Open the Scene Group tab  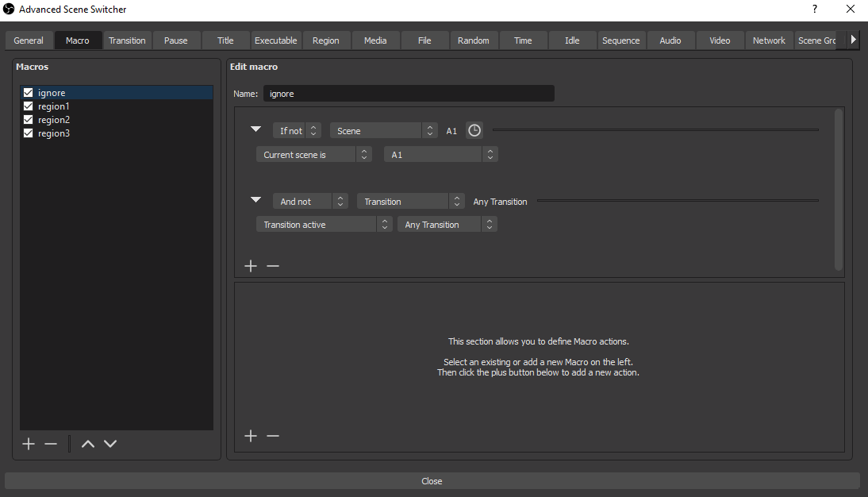click(816, 40)
